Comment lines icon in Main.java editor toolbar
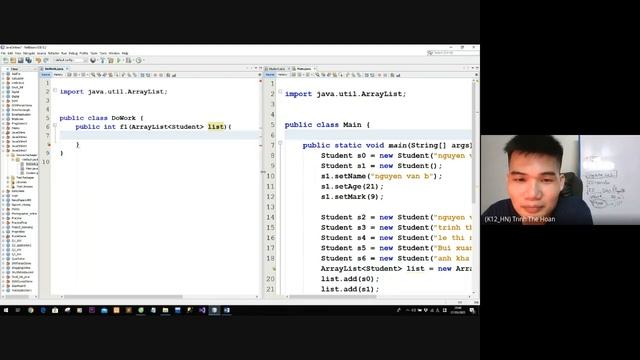The height and width of the screenshot is (360, 640). pyautogui.click(x=392, y=75)
